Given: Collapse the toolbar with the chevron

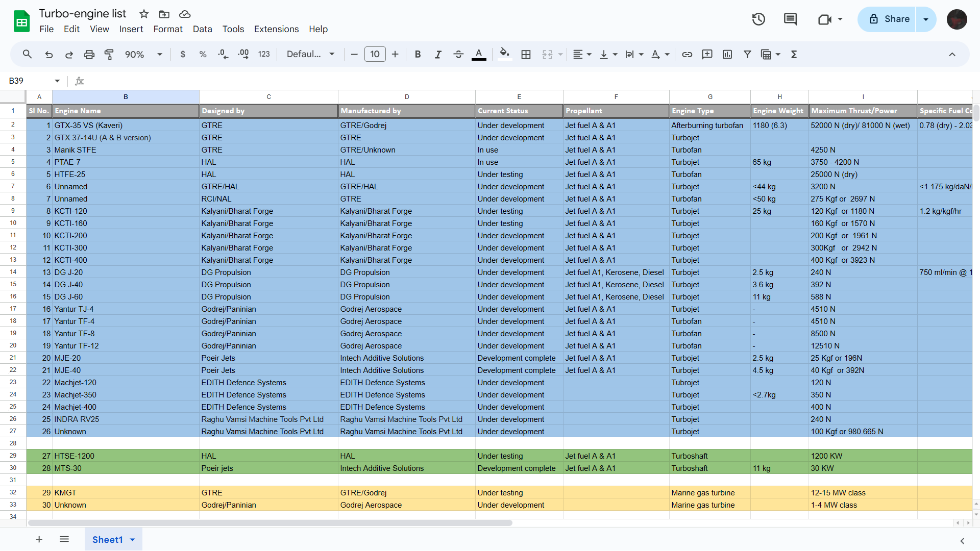Looking at the screenshot, I should pyautogui.click(x=952, y=54).
